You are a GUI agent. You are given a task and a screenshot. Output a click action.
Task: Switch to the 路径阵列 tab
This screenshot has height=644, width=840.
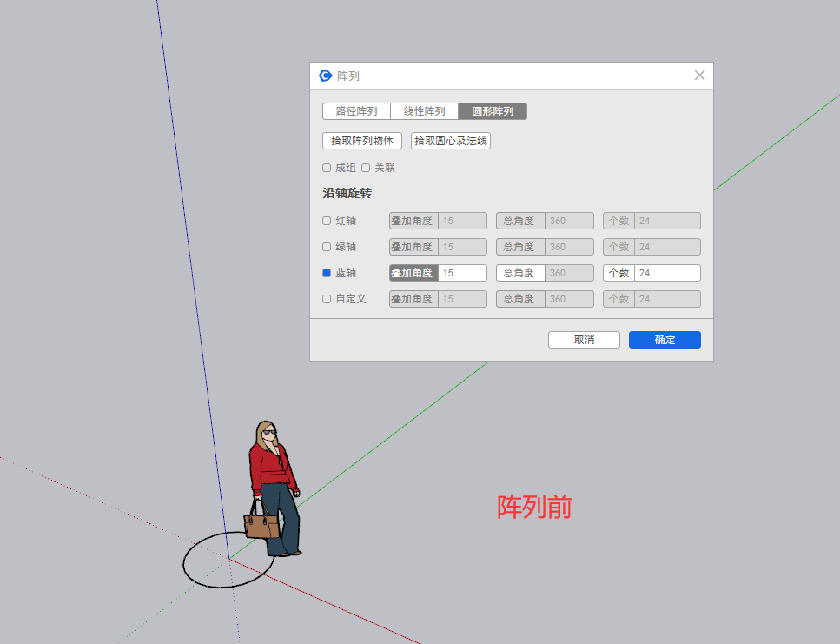(356, 111)
